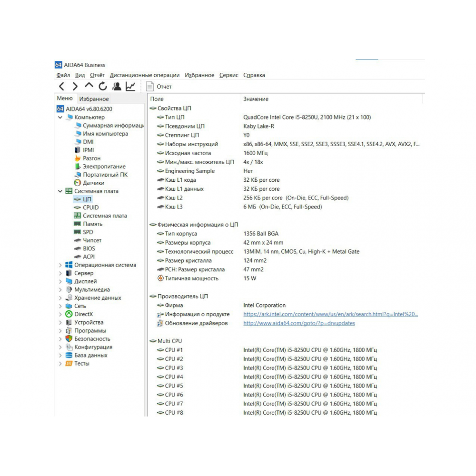Image resolution: width=476 pixels, height=476 pixels.
Task: Click the report document icon in the toolbar
Action: tap(149, 87)
